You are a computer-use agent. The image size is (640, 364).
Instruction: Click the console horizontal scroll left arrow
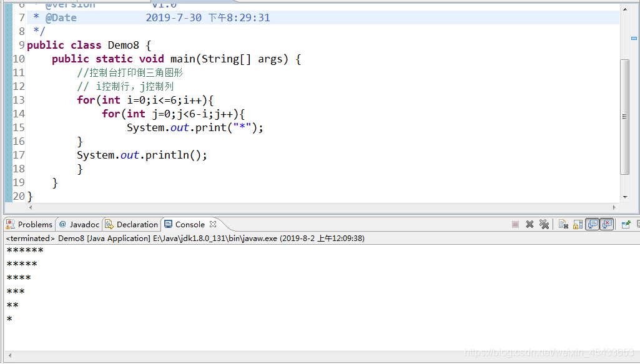click(10, 355)
